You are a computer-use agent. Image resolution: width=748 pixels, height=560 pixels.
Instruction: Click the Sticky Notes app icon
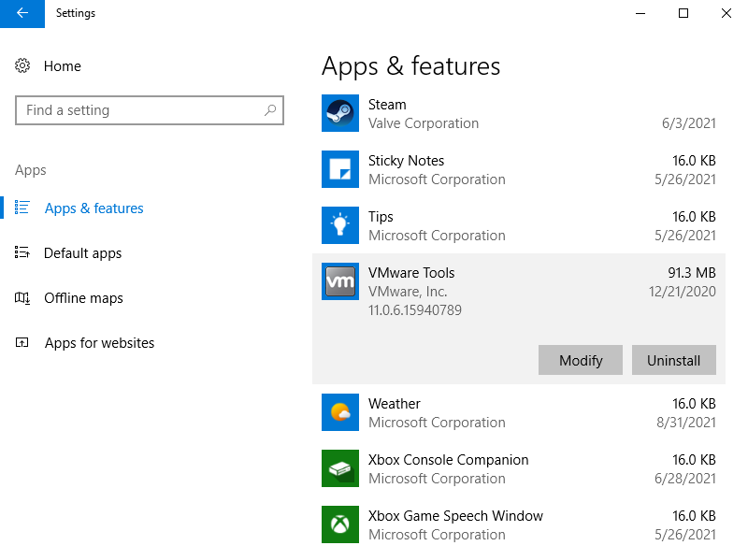[x=339, y=170]
